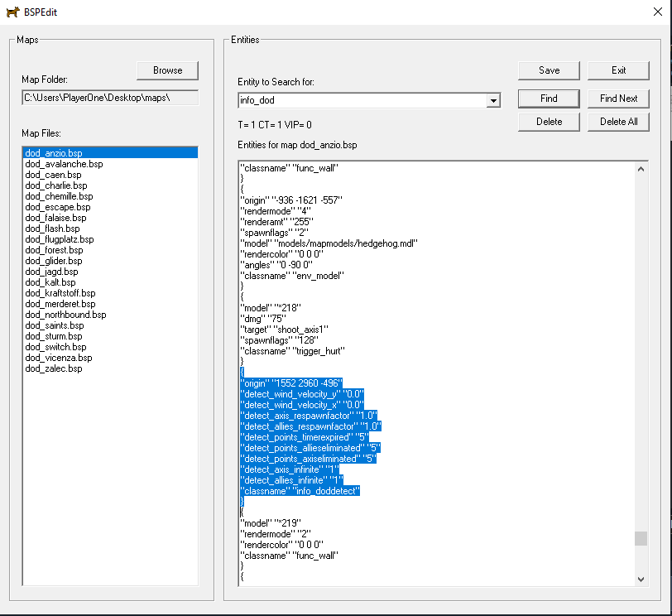The width and height of the screenshot is (672, 616).
Task: Click the detect_wind_velocity_y line
Action: point(302,394)
